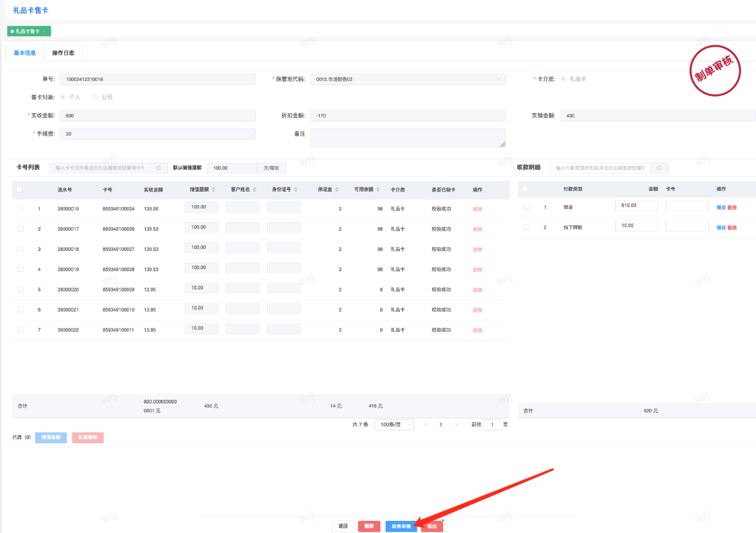Close the 礼品卡售卡 page tag
The image size is (756, 533).
[45, 32]
